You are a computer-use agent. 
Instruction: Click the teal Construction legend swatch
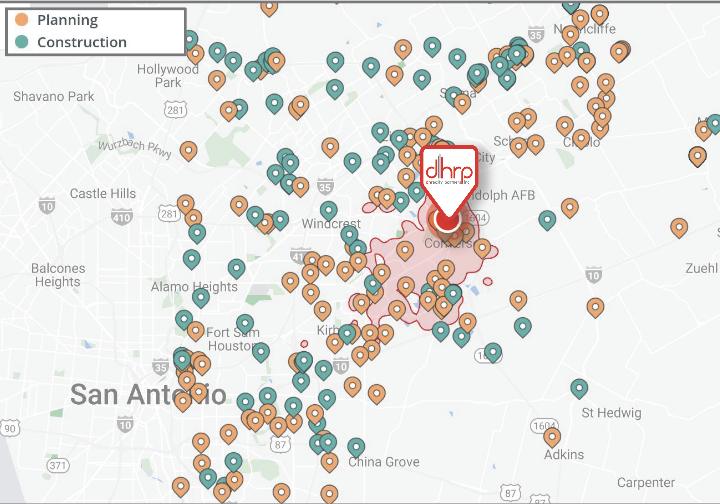(22, 42)
